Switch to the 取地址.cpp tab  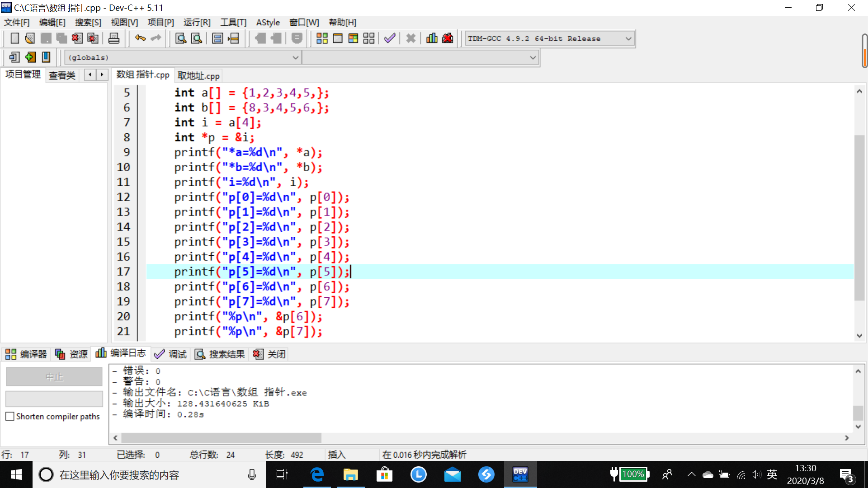tap(198, 75)
